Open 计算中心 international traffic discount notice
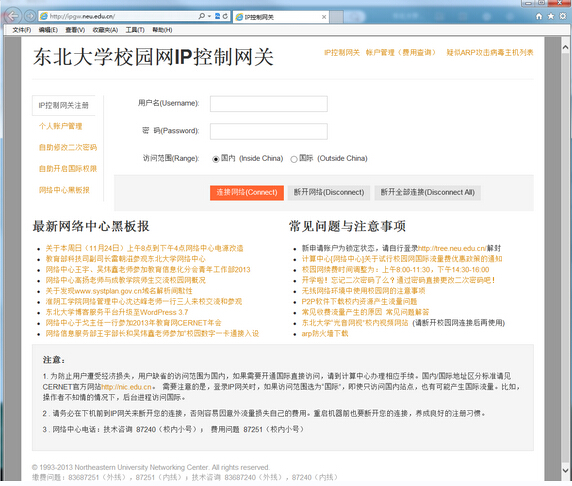The width and height of the screenshot is (572, 486). (x=402, y=259)
